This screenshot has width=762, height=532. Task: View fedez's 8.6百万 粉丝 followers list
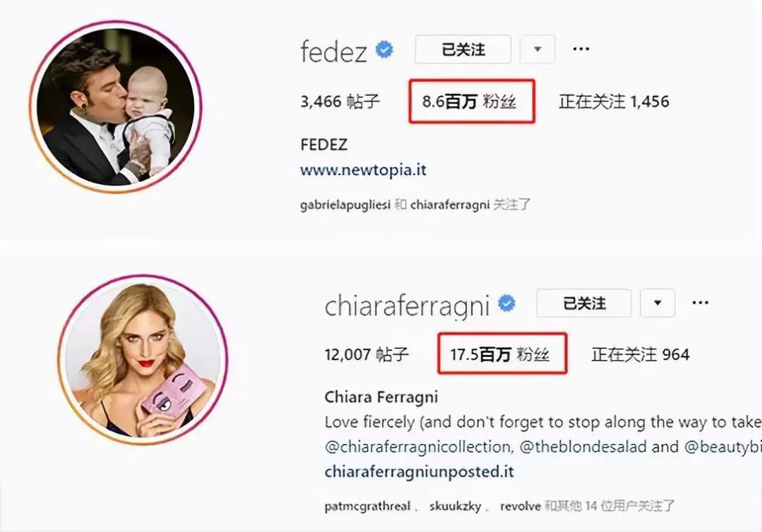pyautogui.click(x=469, y=102)
